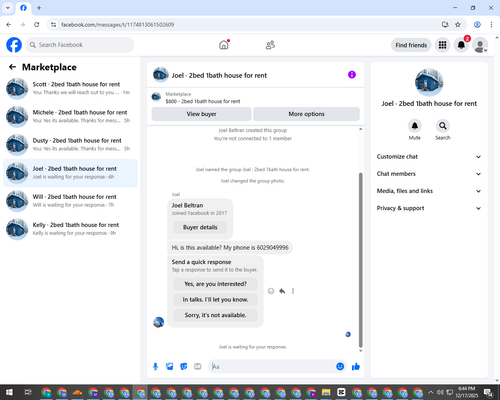The width and height of the screenshot is (500, 400).
Task: Click in the Search Facebook field
Action: pos(80,45)
